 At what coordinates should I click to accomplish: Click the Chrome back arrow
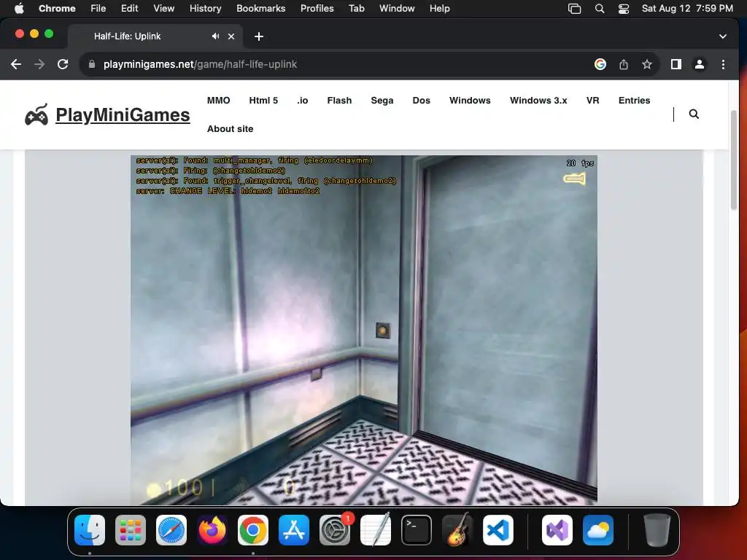point(16,64)
